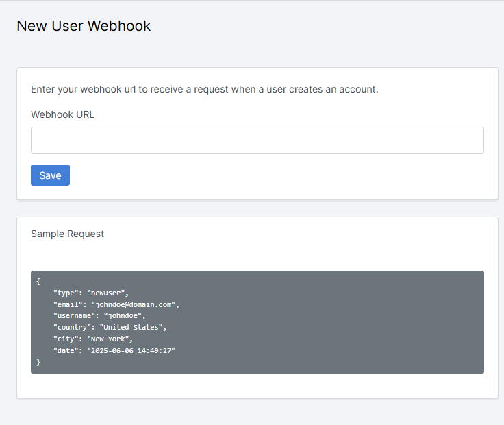Click the "city" key in sample JSON
Viewport: 504px width, 425px height.
pos(68,339)
